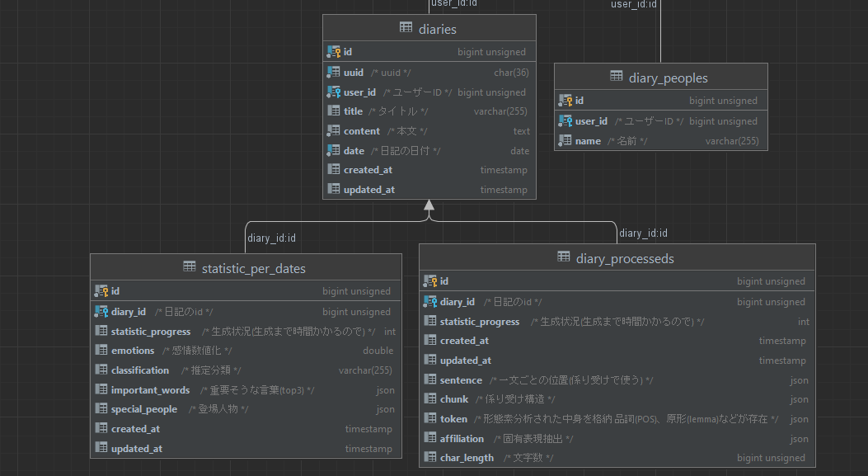The image size is (868, 476).
Task: Click varchar(255) type of diary_peoples name
Action: click(732, 141)
